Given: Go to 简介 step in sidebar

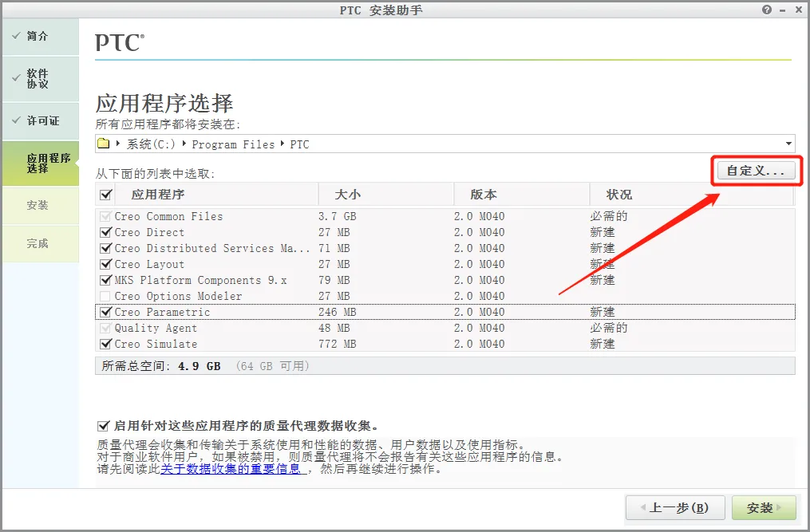Looking at the screenshot, I should tap(41, 36).
